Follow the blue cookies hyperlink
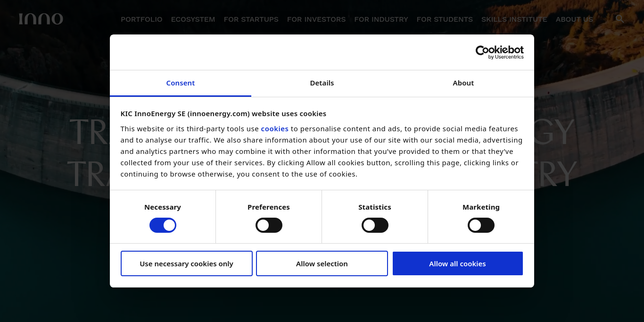644x322 pixels. coord(275,129)
